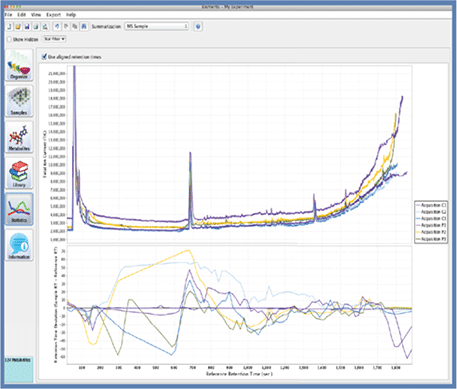Viewport: 457px width, 389px height.
Task: Click the Total Ion Current axis label
Action: pyautogui.click(x=44, y=154)
